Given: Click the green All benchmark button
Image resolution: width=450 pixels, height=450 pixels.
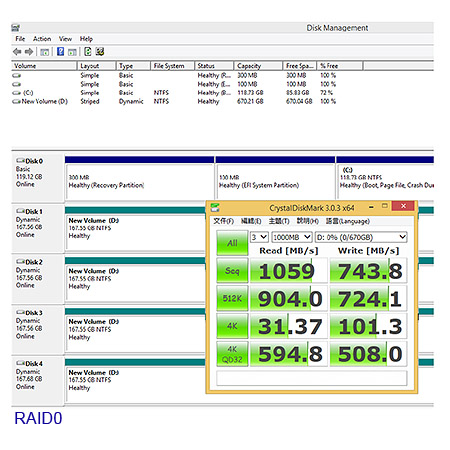Looking at the screenshot, I should [x=232, y=243].
